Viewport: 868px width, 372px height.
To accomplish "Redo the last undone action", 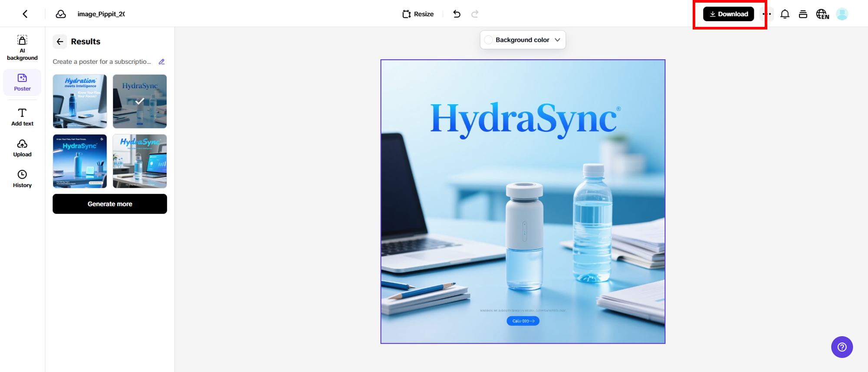I will click(475, 14).
